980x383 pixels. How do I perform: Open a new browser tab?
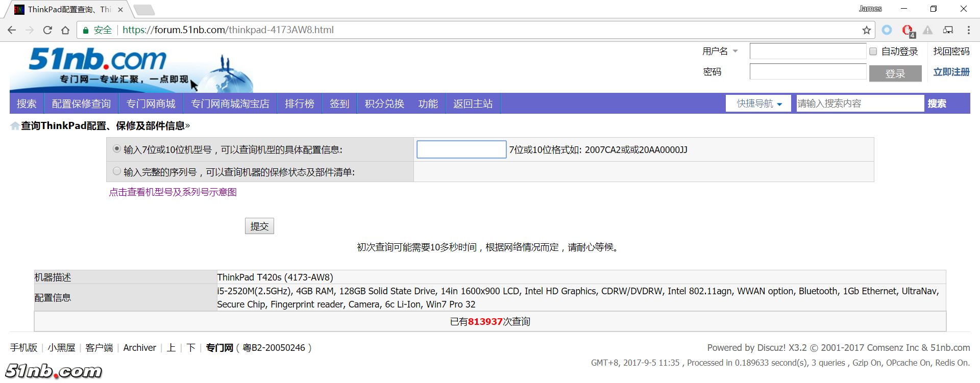(144, 10)
